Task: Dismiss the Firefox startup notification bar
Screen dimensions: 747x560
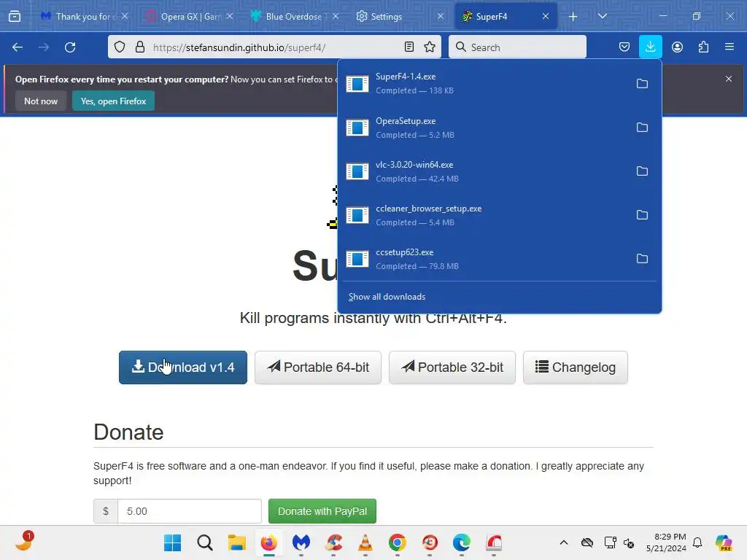Action: (729, 79)
